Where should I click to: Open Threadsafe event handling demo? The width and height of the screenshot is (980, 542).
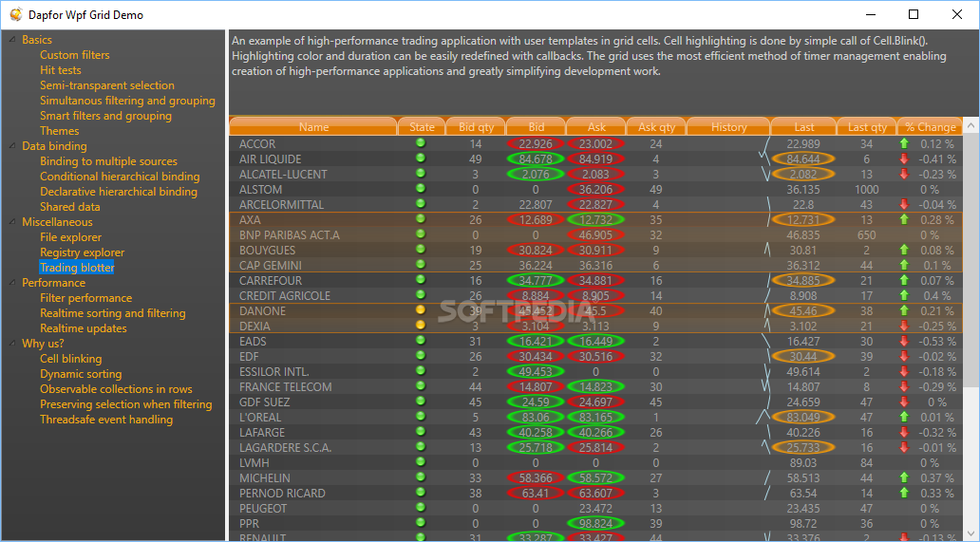click(x=106, y=420)
